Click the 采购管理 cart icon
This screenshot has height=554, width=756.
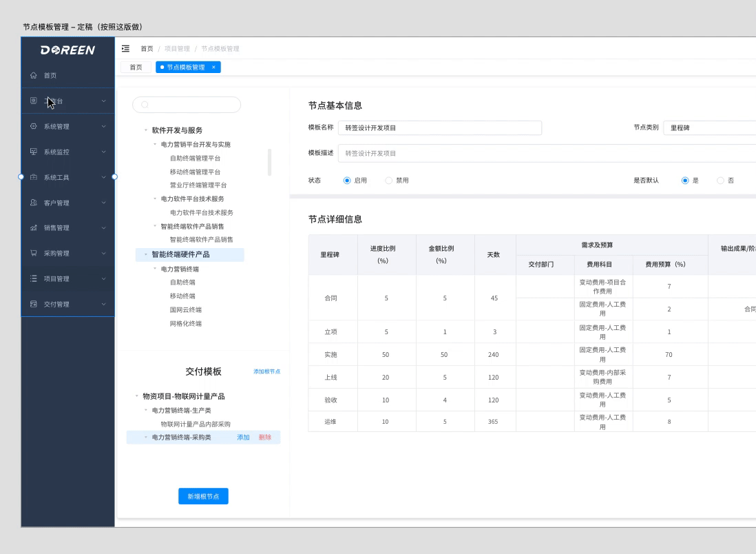click(33, 253)
